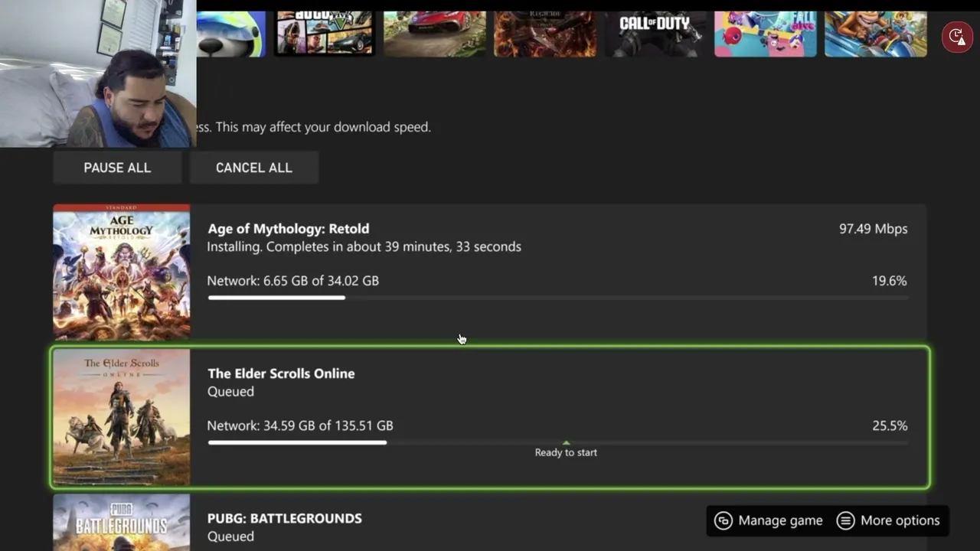Image resolution: width=980 pixels, height=551 pixels.
Task: Click the Manage game controller icon
Action: (x=723, y=520)
